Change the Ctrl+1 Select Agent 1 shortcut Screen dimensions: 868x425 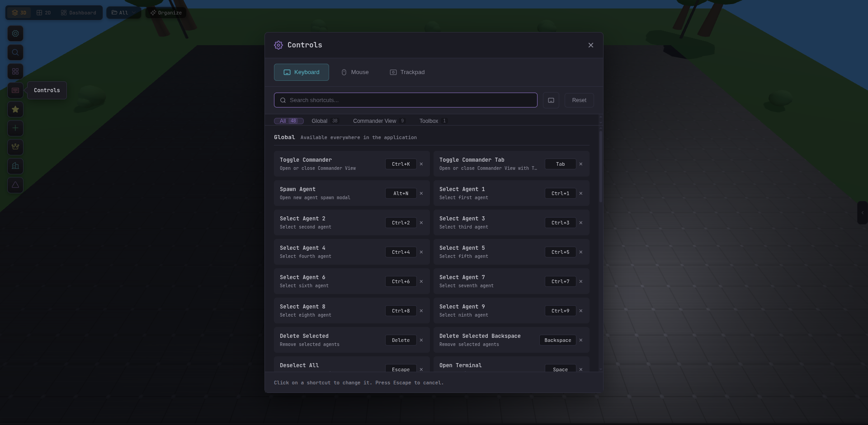pyautogui.click(x=561, y=193)
